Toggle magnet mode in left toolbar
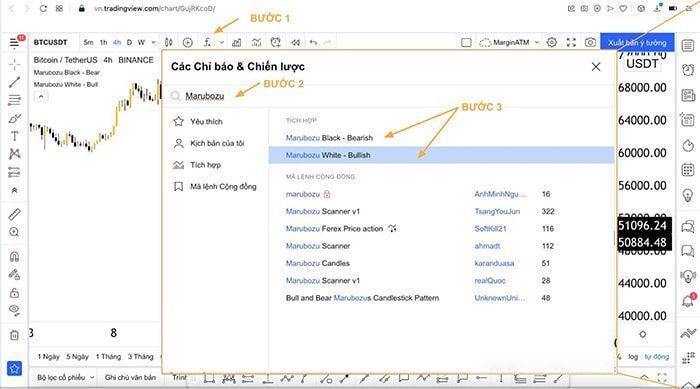The height and width of the screenshot is (389, 700). pos(14,256)
